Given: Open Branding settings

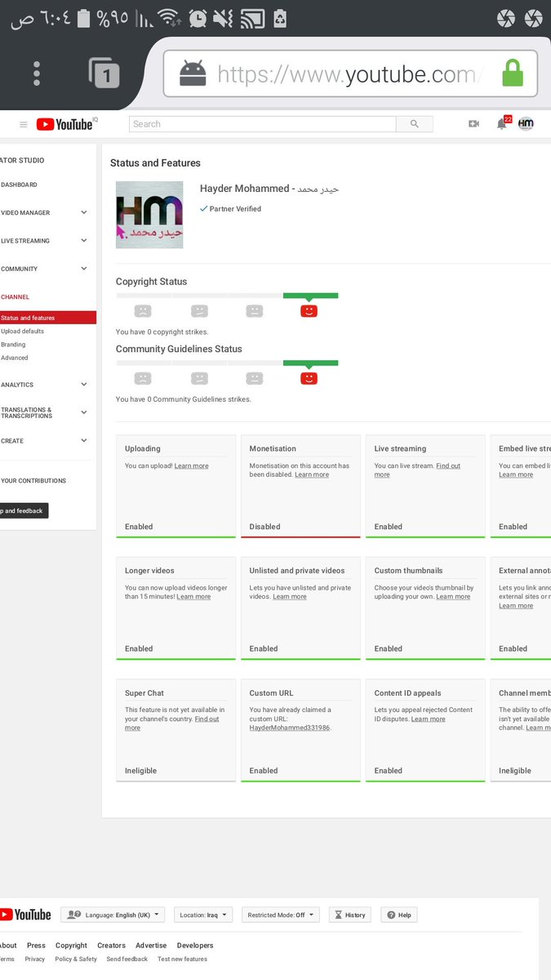Looking at the screenshot, I should pyautogui.click(x=13, y=345).
